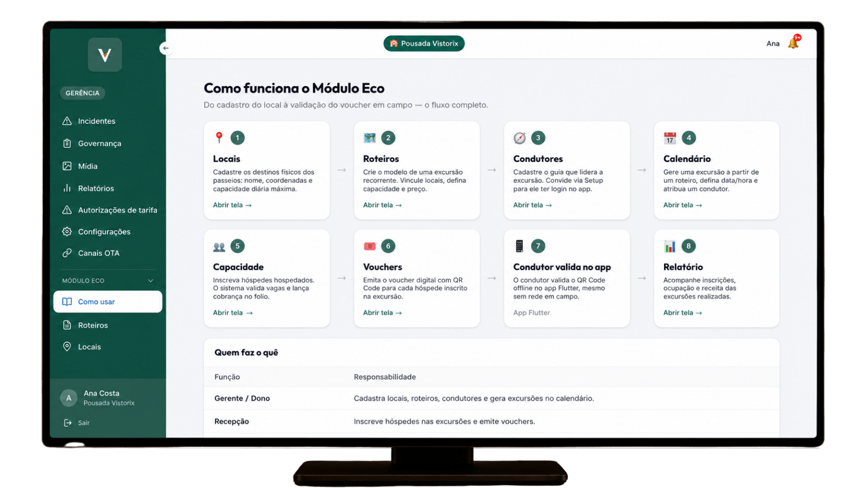Open notifications bell icon
Viewport: 868px width, 488px height.
point(793,43)
